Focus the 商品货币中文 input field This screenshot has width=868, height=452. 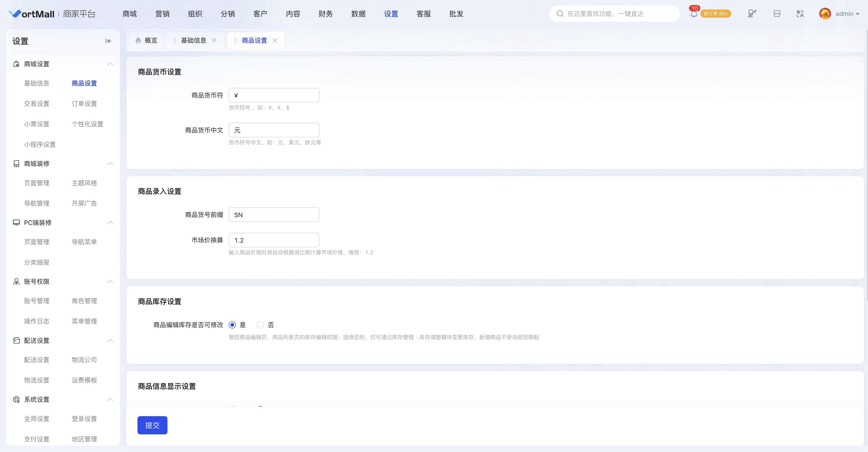274,130
